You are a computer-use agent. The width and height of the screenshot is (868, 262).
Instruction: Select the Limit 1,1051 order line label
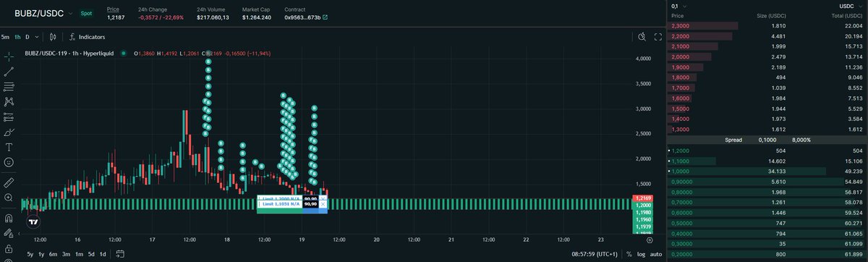point(280,204)
